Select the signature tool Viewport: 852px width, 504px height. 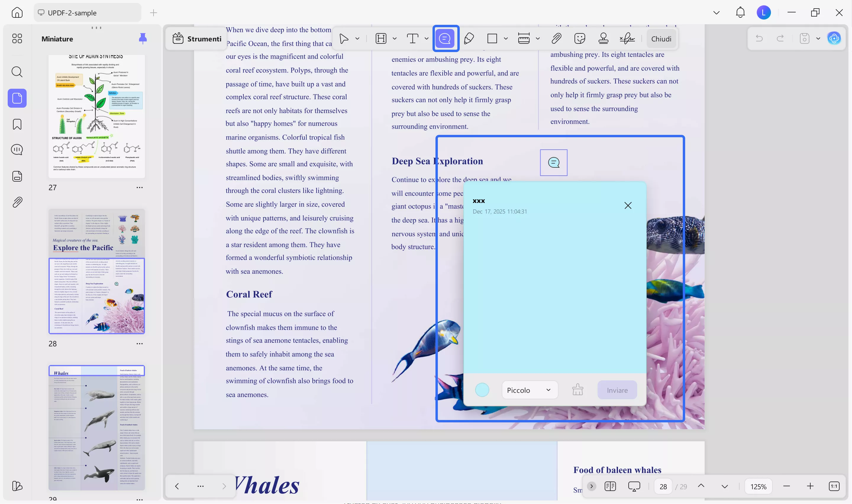[x=627, y=38]
